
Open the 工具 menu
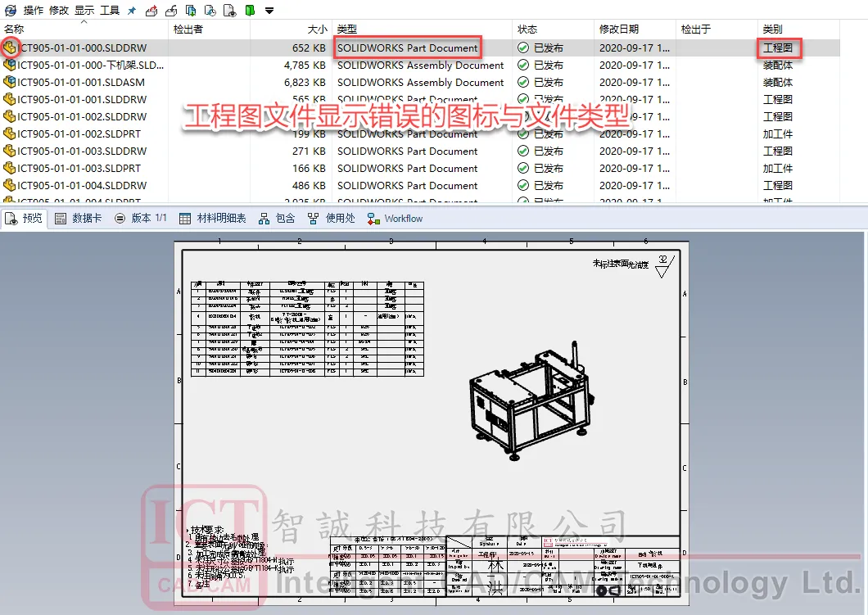coord(110,11)
